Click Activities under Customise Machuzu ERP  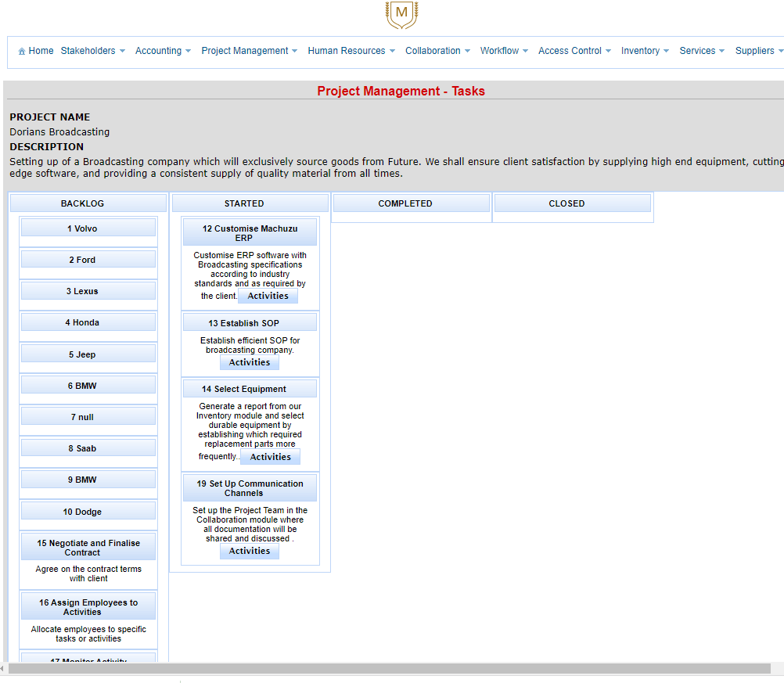[268, 297]
